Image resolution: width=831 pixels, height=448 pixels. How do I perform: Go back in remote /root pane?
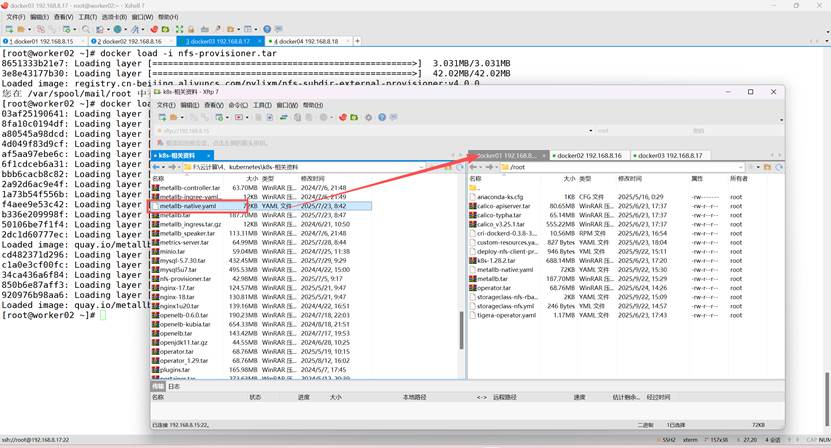pos(473,167)
